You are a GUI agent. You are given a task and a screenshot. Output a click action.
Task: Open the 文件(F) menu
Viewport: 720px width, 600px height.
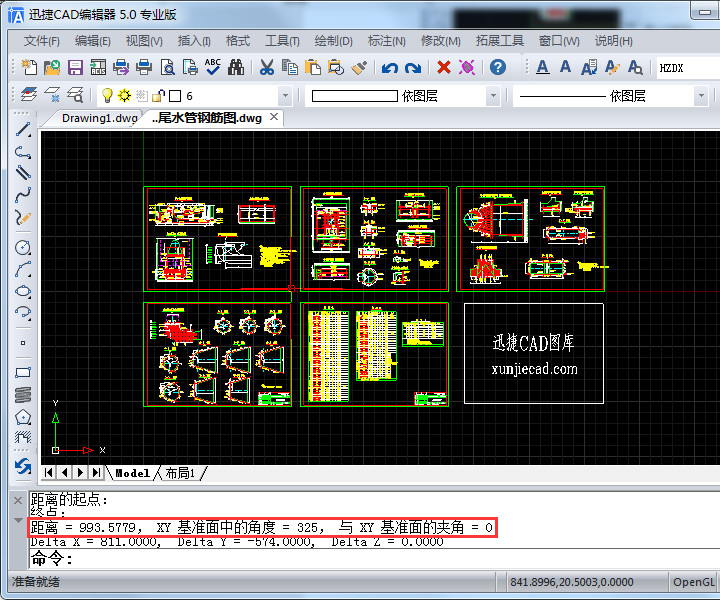coord(42,41)
